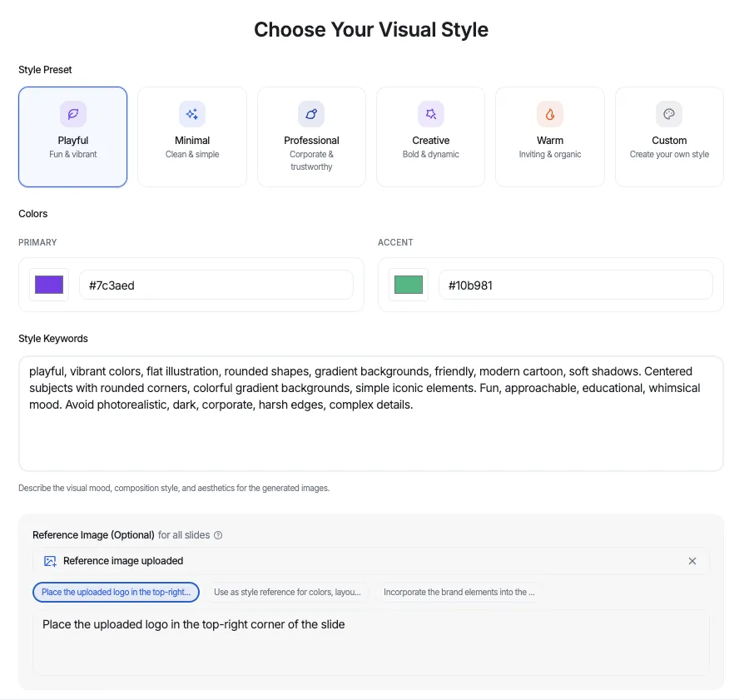Click the accent hex field #10b981

point(574,285)
